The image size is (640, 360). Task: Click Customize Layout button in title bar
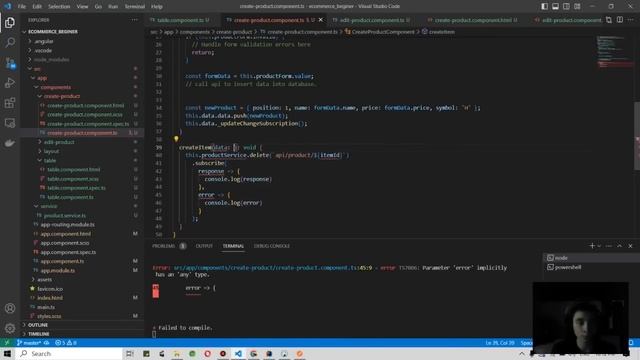point(577,6)
